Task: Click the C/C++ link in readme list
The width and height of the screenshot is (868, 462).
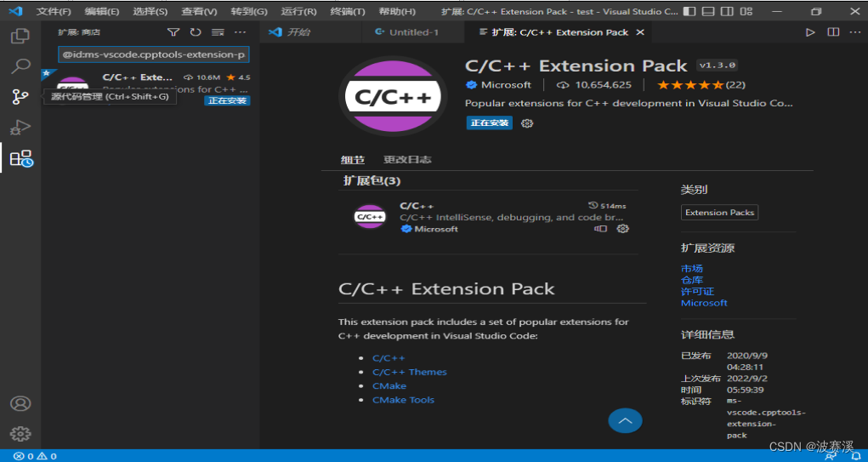Action: click(x=389, y=358)
